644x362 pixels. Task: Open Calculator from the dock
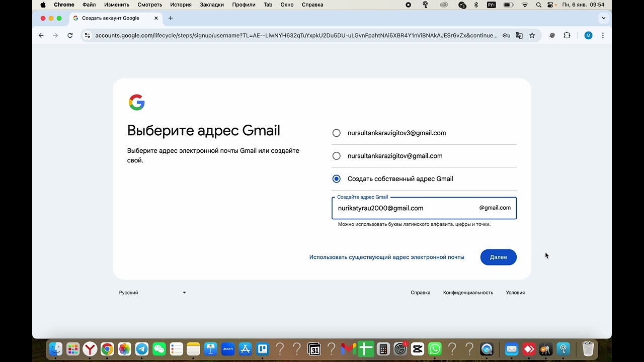coord(383,348)
